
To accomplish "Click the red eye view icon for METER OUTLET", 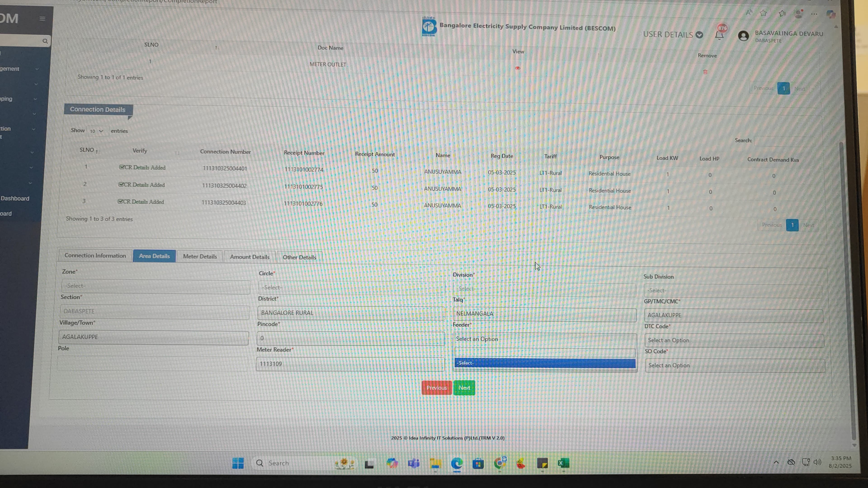I will (518, 68).
